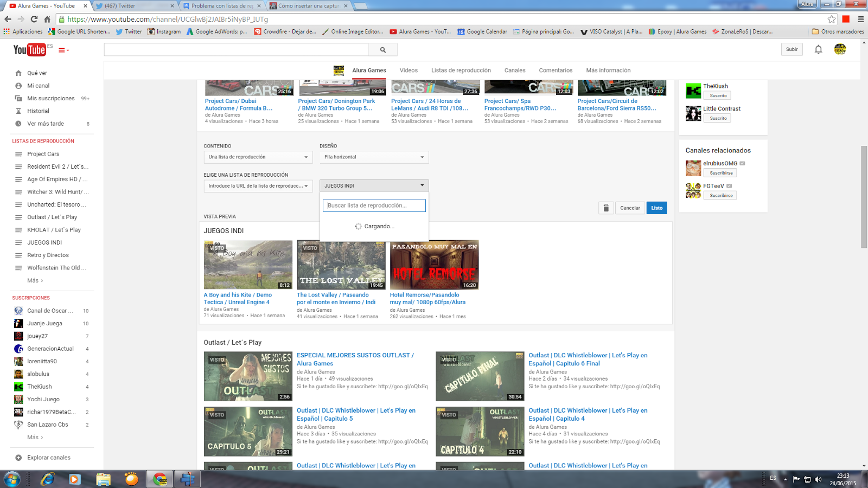Image resolution: width=868 pixels, height=488 pixels.
Task: Open the Google Calendar bookmark
Action: [482, 31]
